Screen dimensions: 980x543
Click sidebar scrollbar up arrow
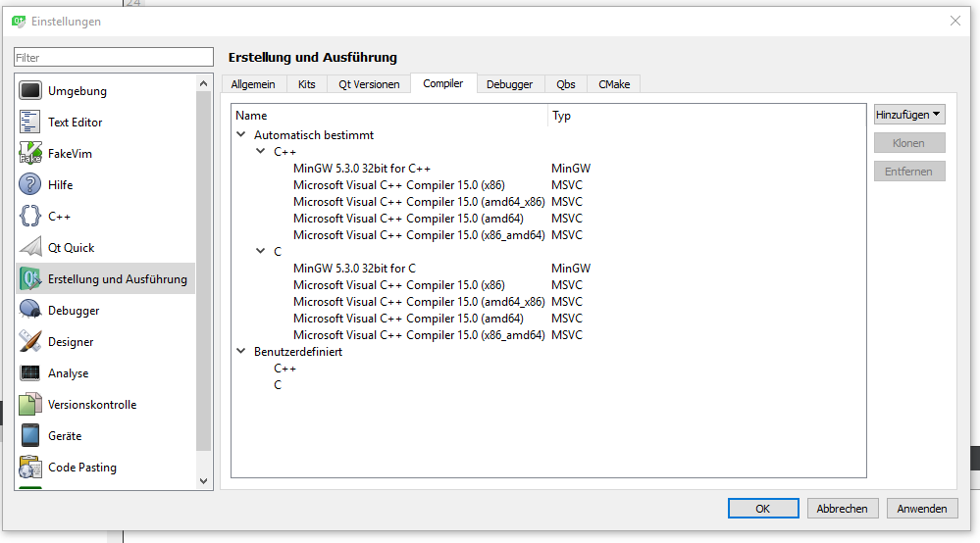[204, 83]
